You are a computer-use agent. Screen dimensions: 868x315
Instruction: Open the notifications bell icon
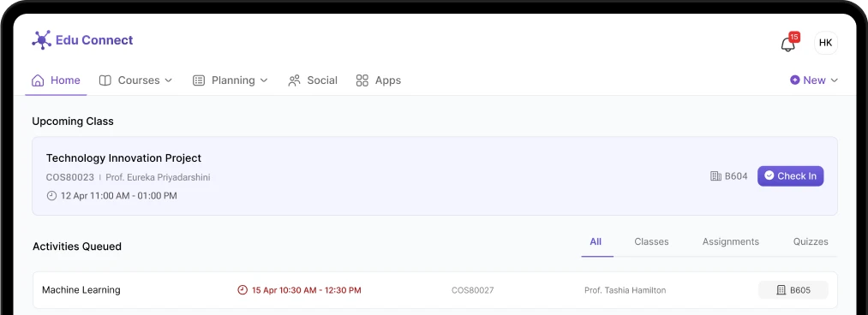787,45
